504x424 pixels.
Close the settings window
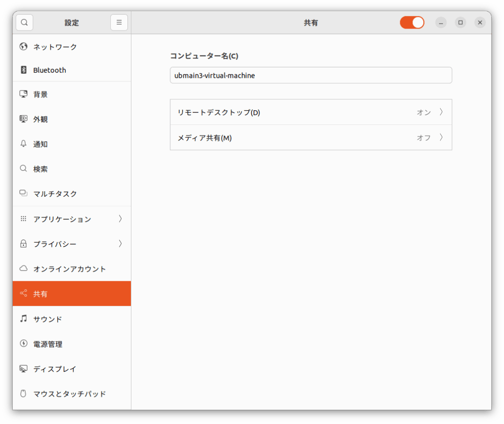coord(480,23)
